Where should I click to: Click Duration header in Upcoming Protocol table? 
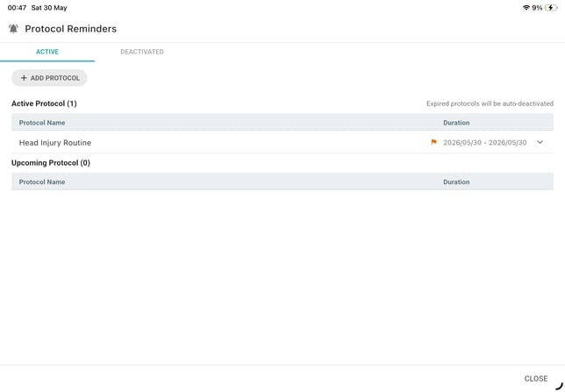pyautogui.click(x=456, y=182)
